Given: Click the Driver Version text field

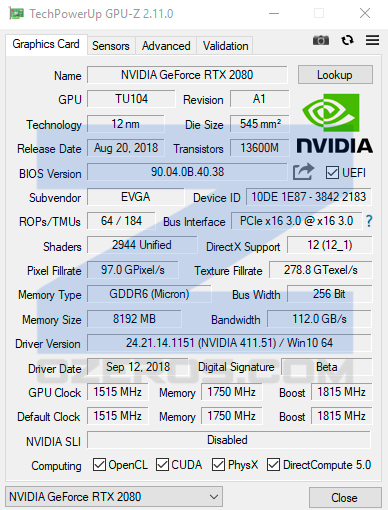Looking at the screenshot, I should [229, 343].
